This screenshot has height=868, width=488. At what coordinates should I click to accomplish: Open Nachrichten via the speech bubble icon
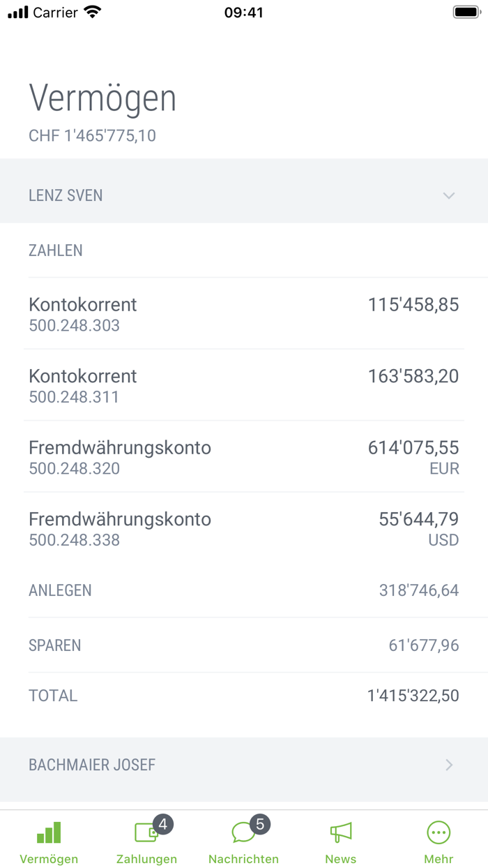(243, 832)
